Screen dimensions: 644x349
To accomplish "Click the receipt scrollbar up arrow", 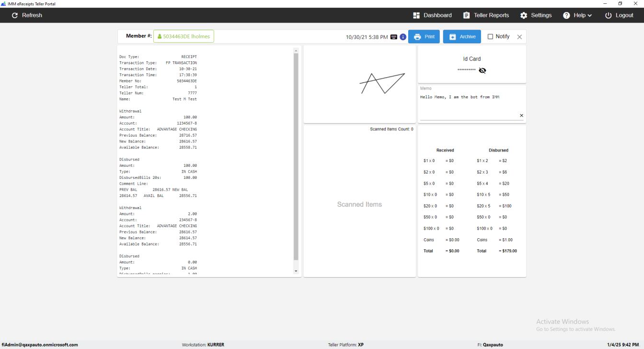I will tap(296, 50).
